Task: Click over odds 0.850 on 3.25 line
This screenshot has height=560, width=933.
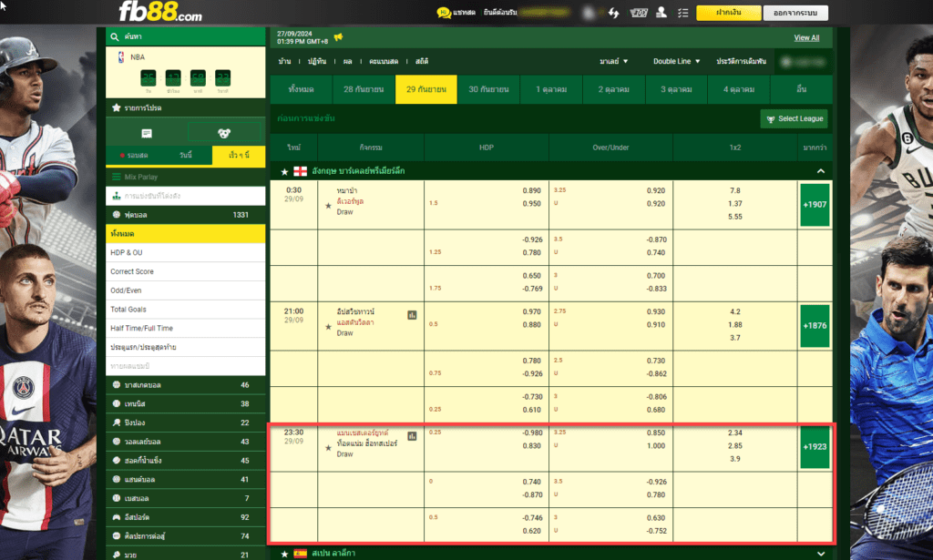Action: 656,433
